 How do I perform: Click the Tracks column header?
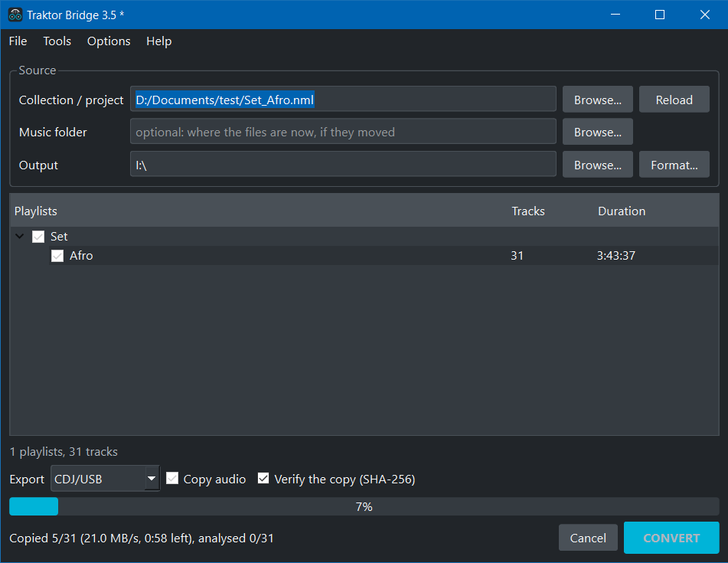pos(528,211)
